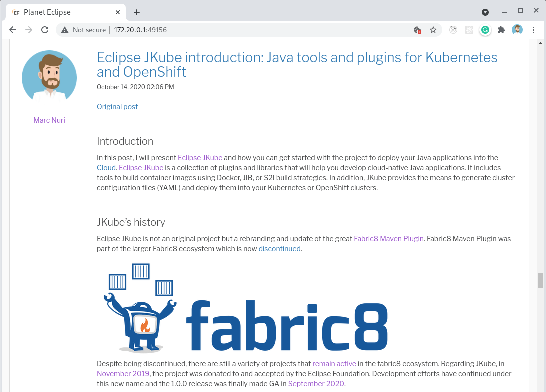Click the scrollbar up arrow

coord(540,43)
